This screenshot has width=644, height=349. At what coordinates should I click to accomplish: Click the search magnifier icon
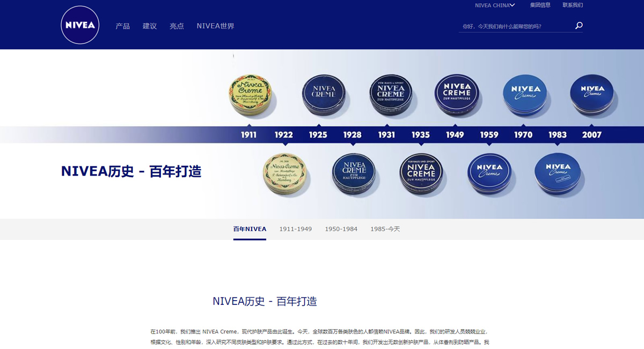(579, 25)
